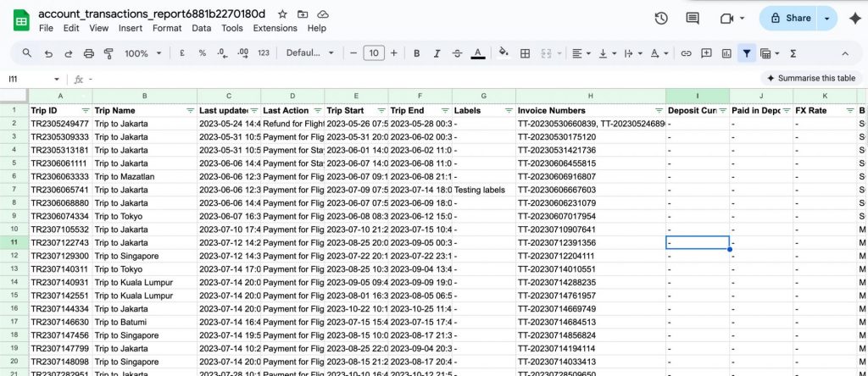Increase the number of decimal places
The image size is (868, 376).
(242, 53)
